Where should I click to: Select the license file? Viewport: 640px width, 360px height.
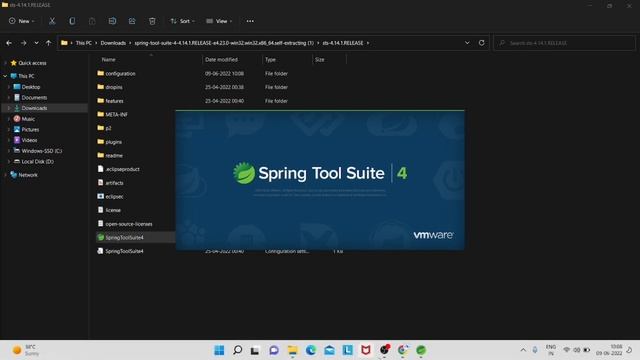click(x=113, y=210)
